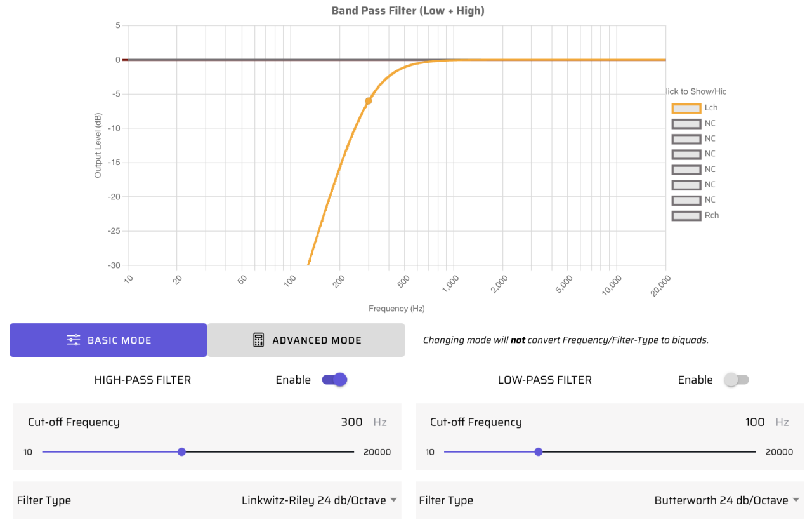Click the first NC legend box
This screenshot has width=812, height=527.
click(x=686, y=123)
